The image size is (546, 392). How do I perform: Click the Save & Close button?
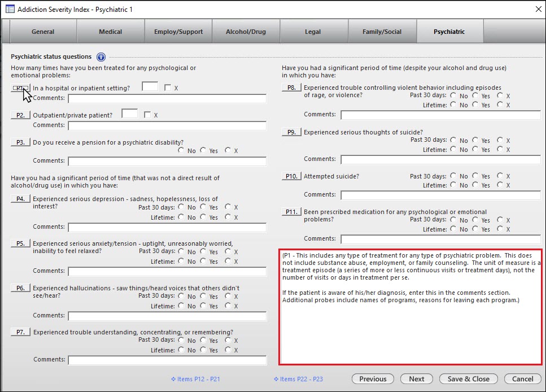(x=468, y=379)
